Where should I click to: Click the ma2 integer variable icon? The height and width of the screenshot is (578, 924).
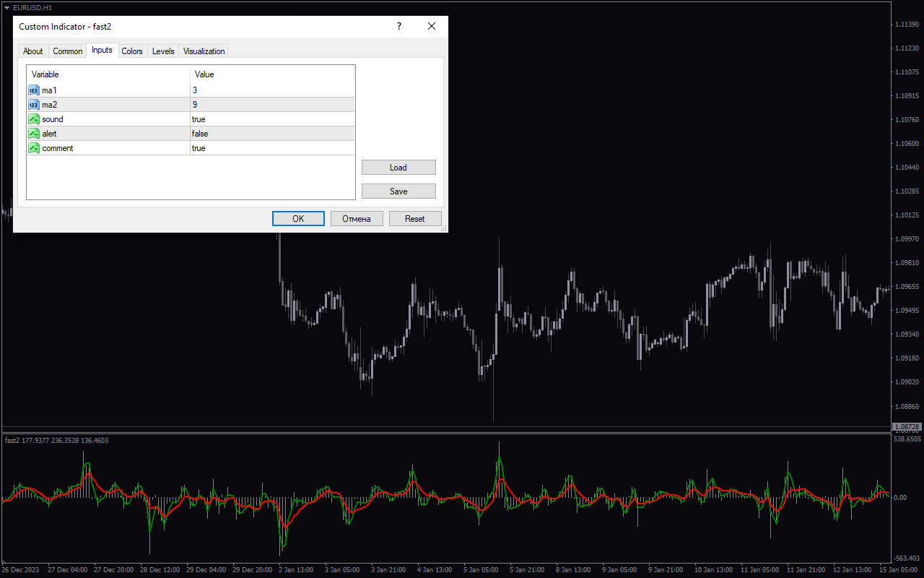coord(34,105)
